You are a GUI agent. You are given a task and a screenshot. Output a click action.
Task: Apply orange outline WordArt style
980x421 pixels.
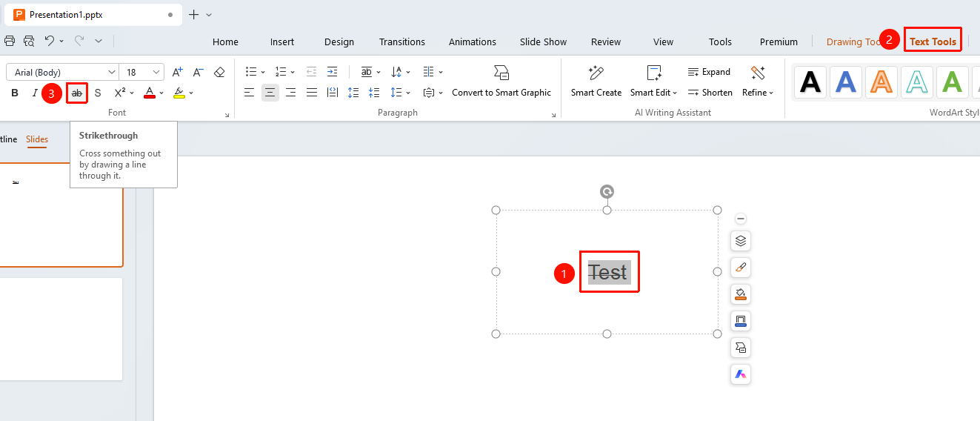tap(881, 82)
